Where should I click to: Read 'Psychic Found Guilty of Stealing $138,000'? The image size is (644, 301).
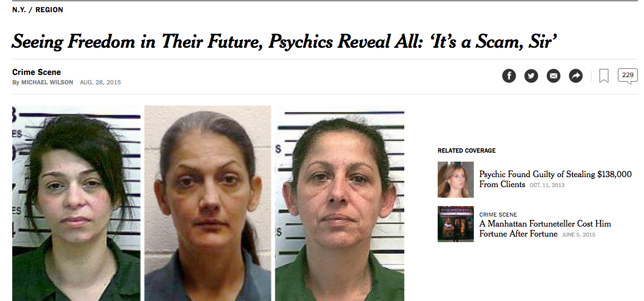(555, 179)
